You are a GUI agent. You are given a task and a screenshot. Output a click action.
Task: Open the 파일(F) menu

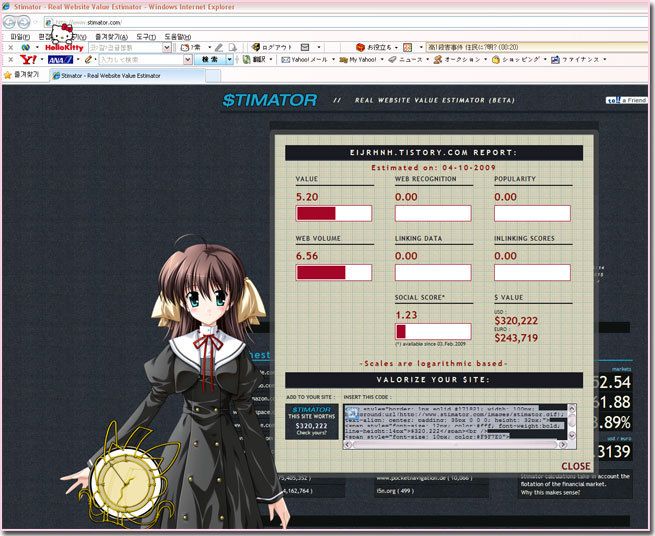pos(20,37)
